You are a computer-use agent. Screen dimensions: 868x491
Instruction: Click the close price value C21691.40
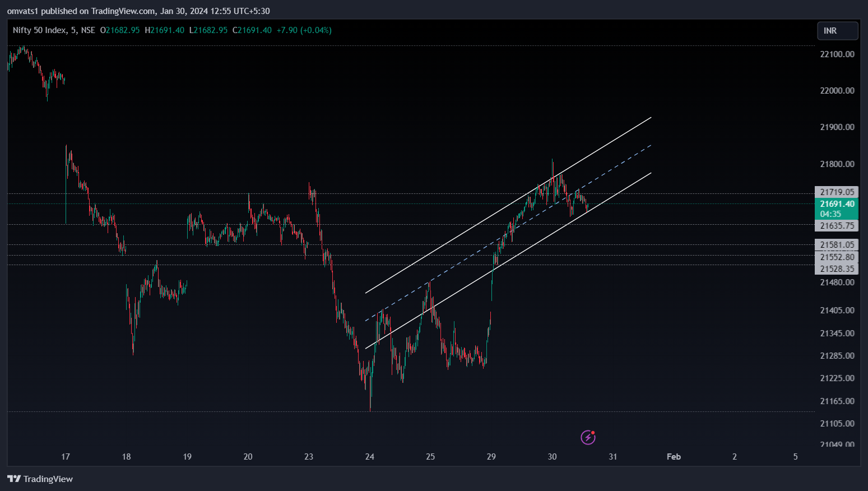[x=252, y=30]
